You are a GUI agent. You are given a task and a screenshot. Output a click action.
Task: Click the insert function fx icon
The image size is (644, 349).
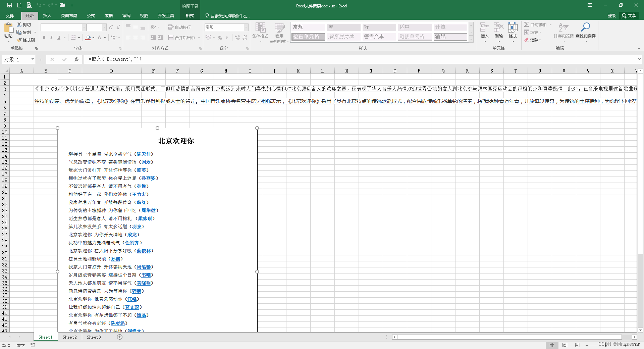coord(76,59)
